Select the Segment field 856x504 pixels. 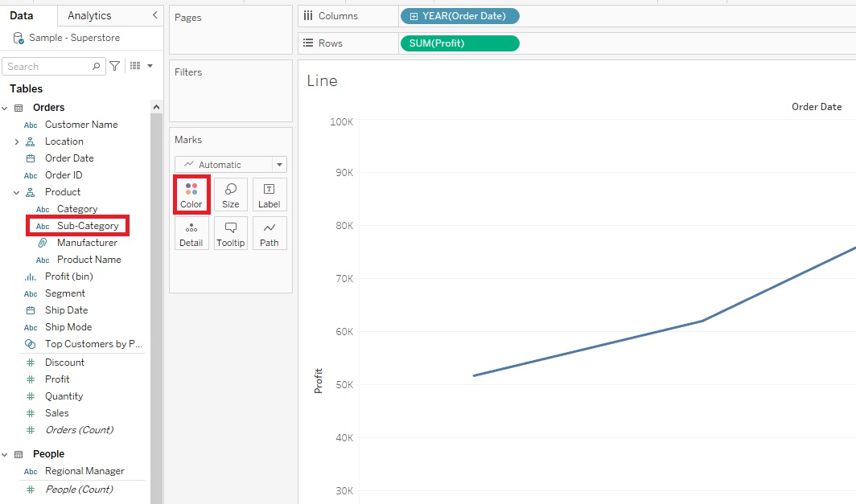[65, 293]
